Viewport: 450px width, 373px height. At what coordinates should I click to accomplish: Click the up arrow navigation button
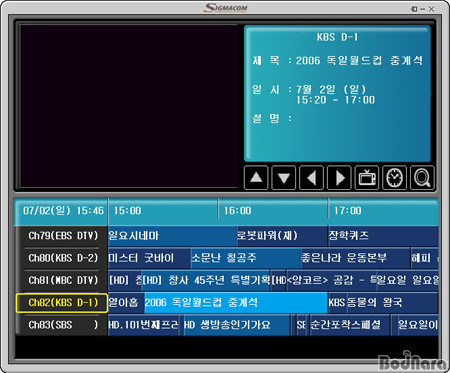click(256, 178)
